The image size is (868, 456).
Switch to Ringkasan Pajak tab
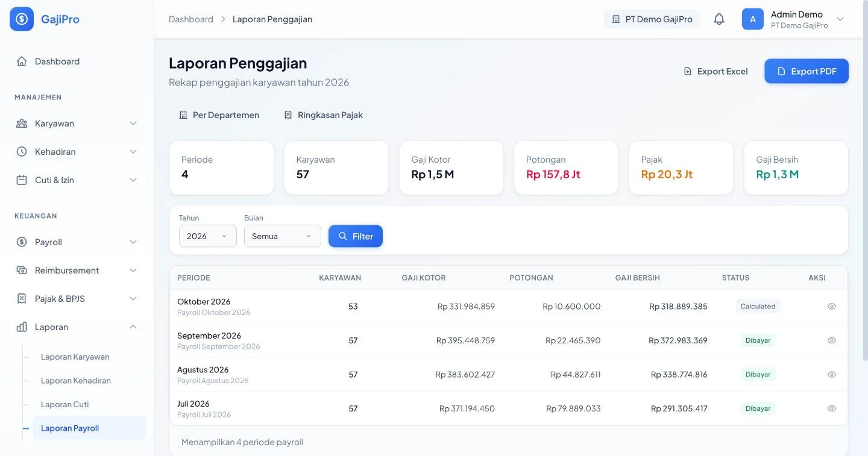(324, 115)
